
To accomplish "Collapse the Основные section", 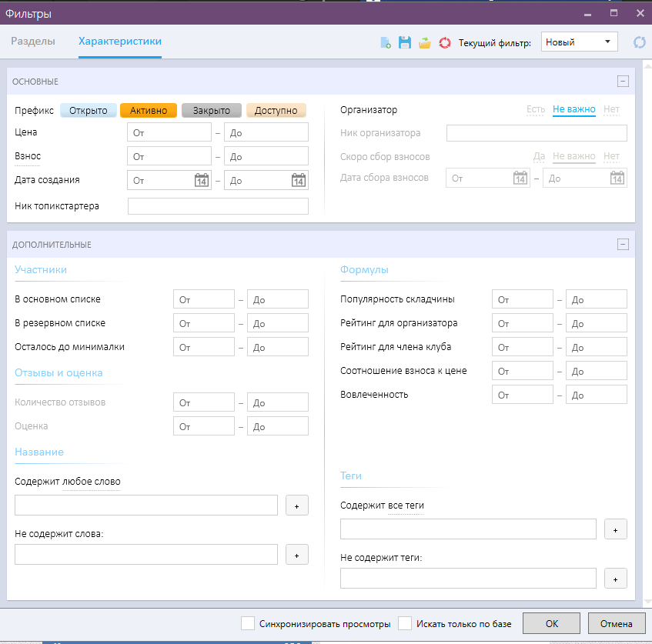I will point(623,82).
